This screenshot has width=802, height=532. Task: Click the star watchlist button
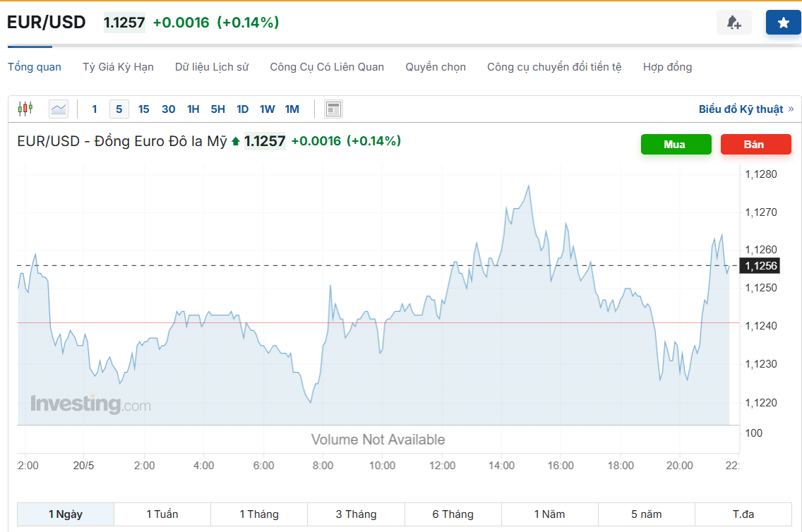coord(783,23)
